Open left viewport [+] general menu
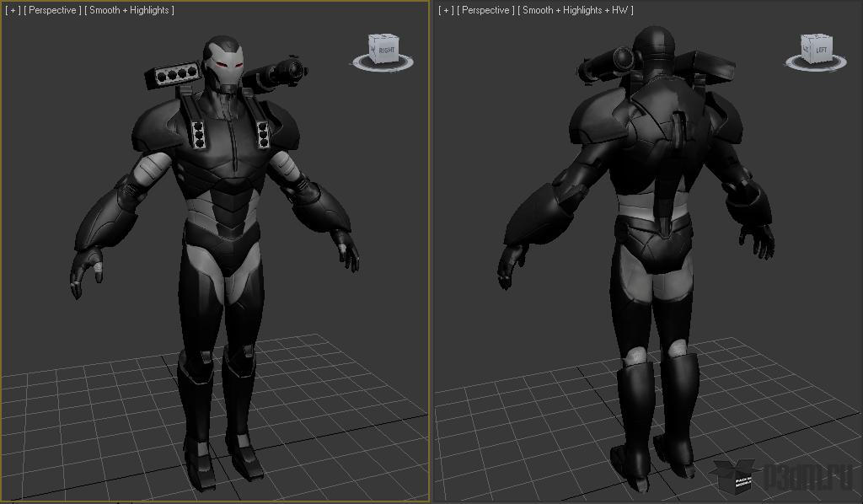863x504 pixels. pyautogui.click(x=13, y=10)
